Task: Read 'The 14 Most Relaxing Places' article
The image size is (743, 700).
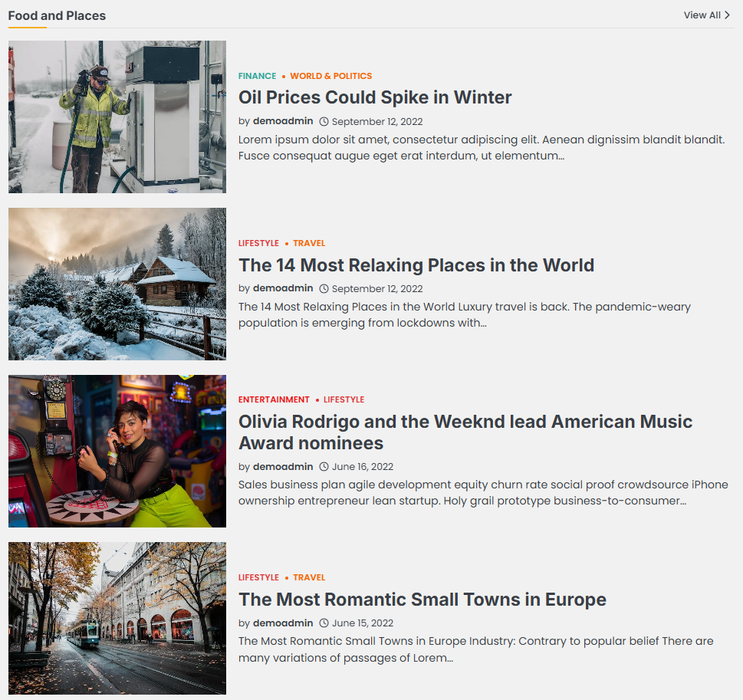Action: (x=416, y=265)
